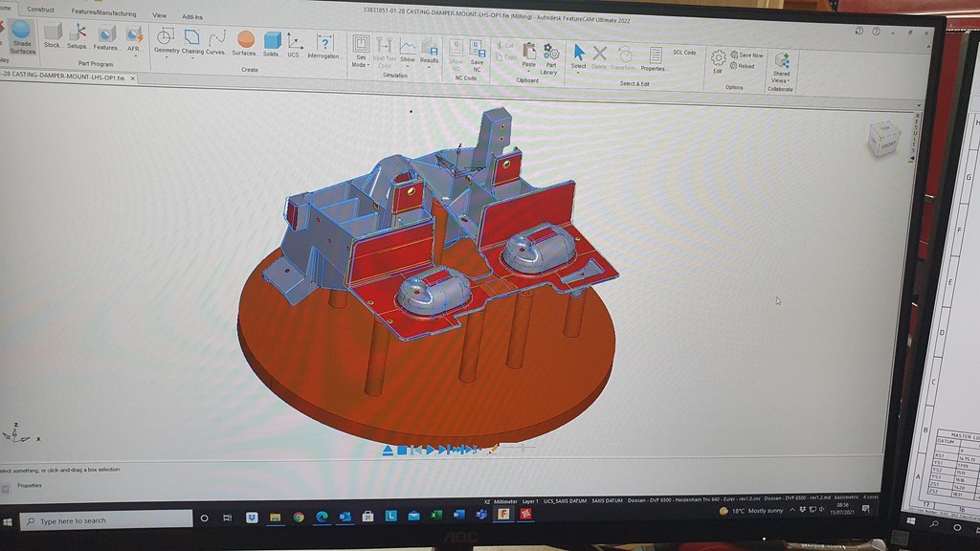Open the Interrogation tool
Viewport: 980px width, 551px height.
(324, 46)
